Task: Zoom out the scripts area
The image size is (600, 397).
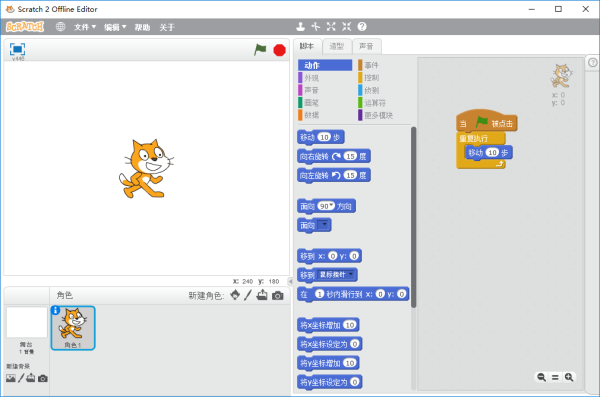Action: tap(541, 377)
